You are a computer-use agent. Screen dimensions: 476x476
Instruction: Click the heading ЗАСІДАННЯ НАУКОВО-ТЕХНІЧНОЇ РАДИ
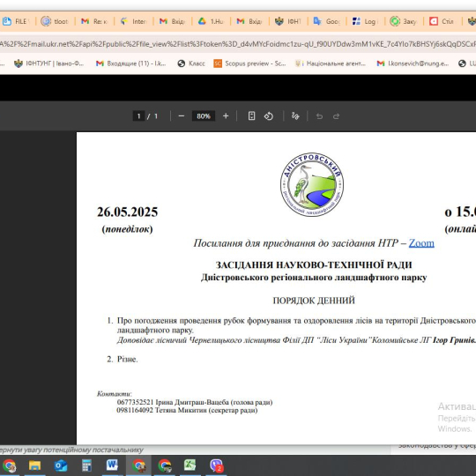314,265
